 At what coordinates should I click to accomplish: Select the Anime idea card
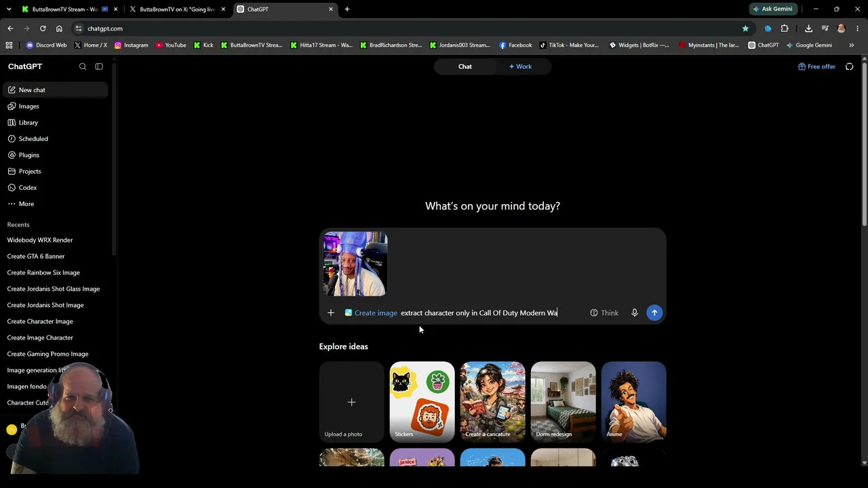coord(633,401)
